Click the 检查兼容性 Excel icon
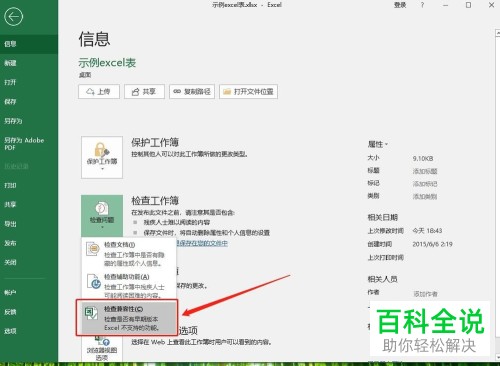The image size is (500, 366). click(x=91, y=313)
